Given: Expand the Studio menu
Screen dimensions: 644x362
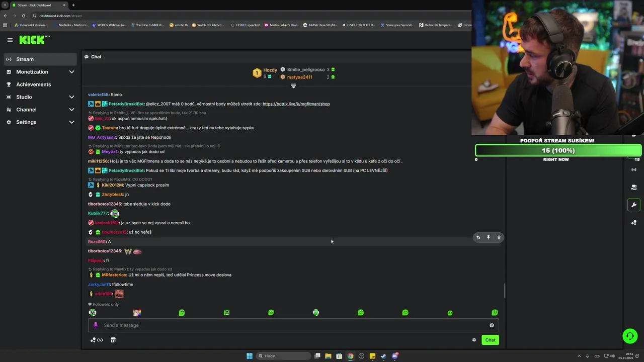Looking at the screenshot, I should (40, 97).
